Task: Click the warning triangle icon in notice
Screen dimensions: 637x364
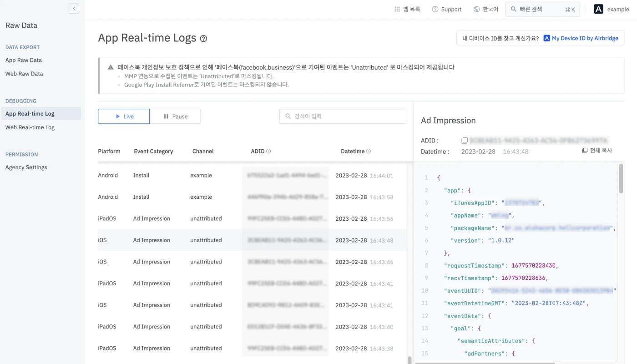Action: pyautogui.click(x=111, y=67)
